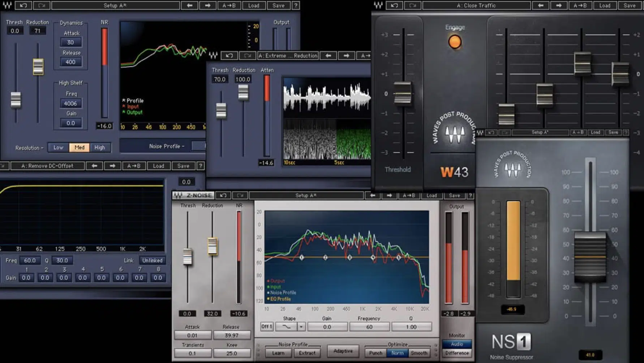644x363 pixels.
Task: Click help question mark in Remove DC-Offset window
Action: tap(201, 166)
